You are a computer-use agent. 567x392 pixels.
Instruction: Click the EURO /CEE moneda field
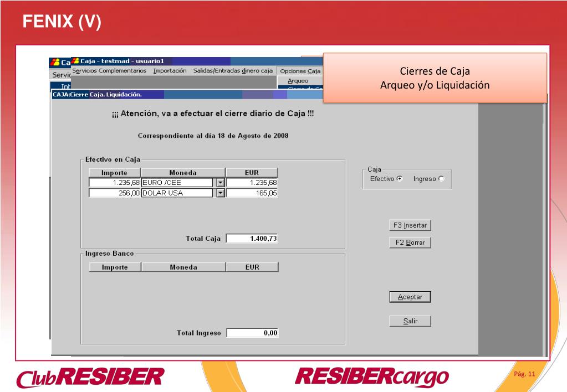(177, 183)
